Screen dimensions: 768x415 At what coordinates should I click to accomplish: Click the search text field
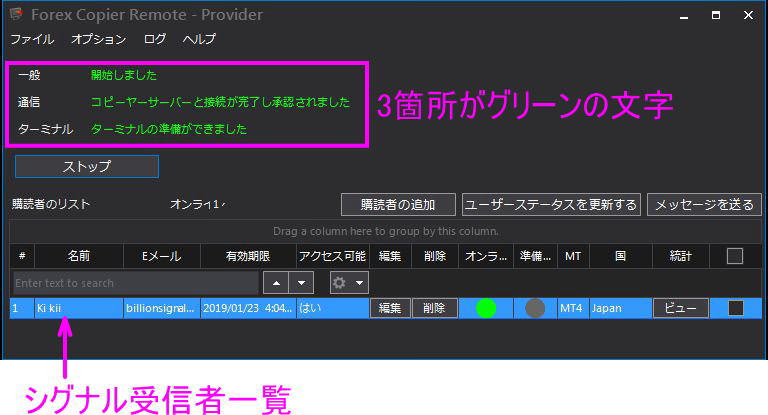tap(136, 283)
